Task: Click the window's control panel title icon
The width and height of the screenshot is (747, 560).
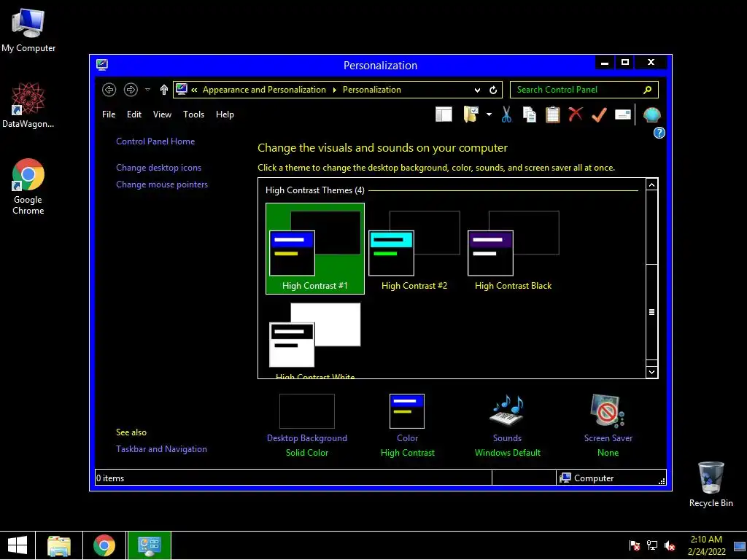Action: [102, 65]
